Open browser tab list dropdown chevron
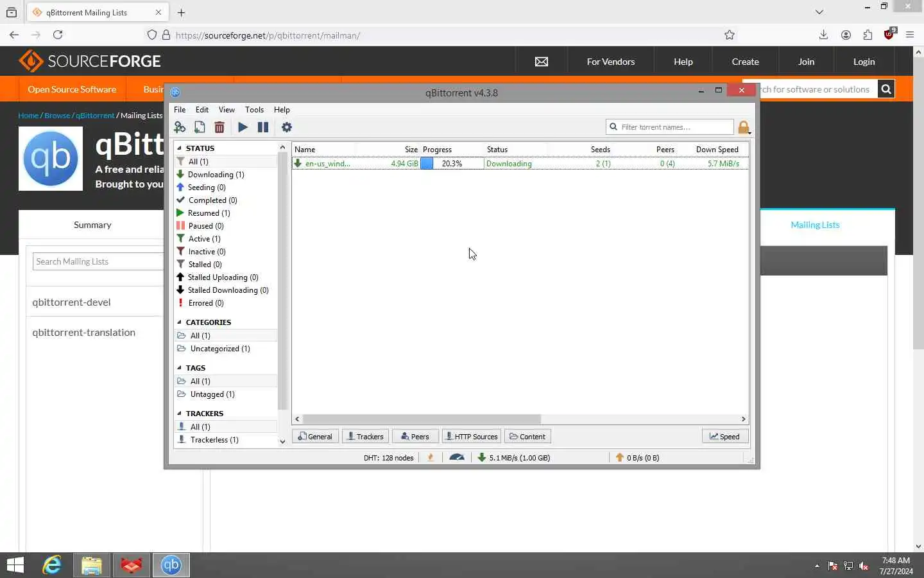 819,12
